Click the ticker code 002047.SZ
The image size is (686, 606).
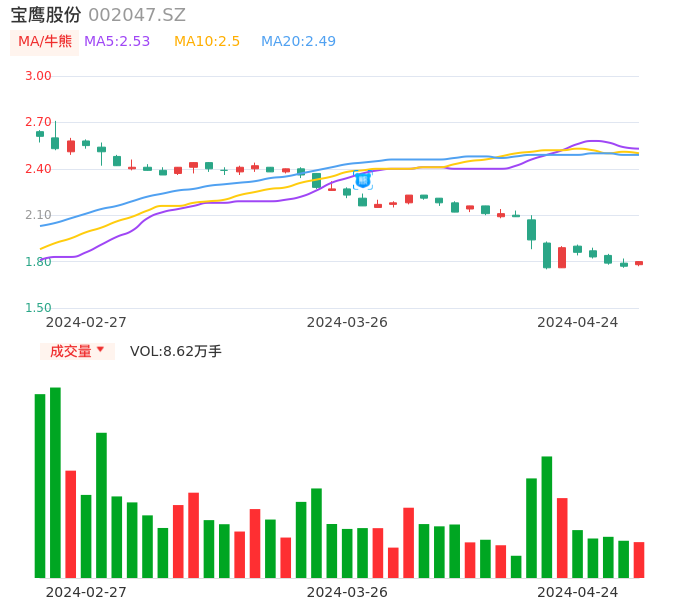(x=137, y=15)
